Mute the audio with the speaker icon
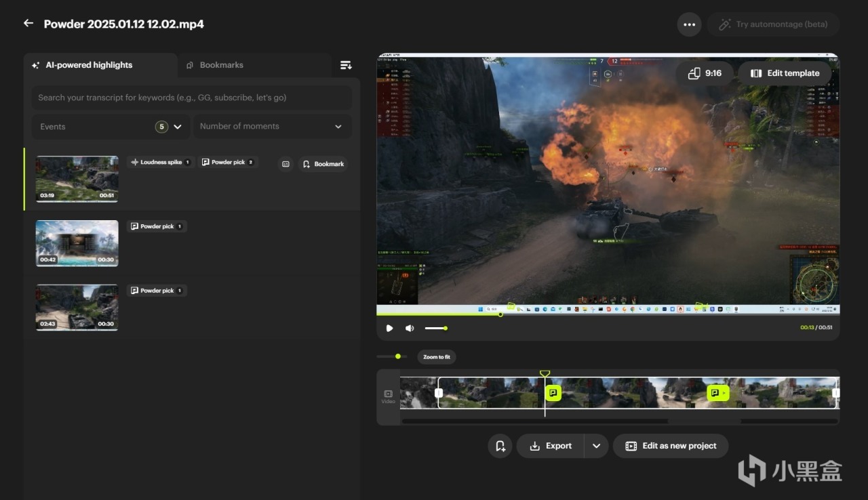The height and width of the screenshot is (500, 868). click(410, 328)
